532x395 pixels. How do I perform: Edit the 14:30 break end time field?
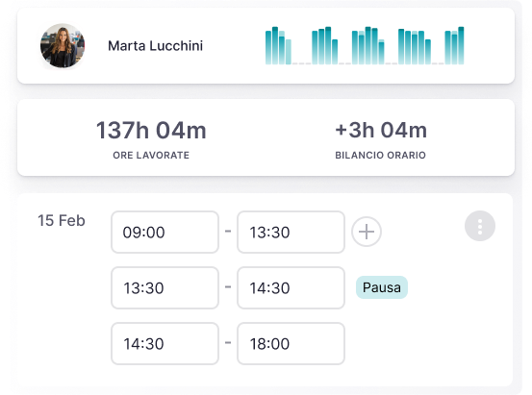291,288
